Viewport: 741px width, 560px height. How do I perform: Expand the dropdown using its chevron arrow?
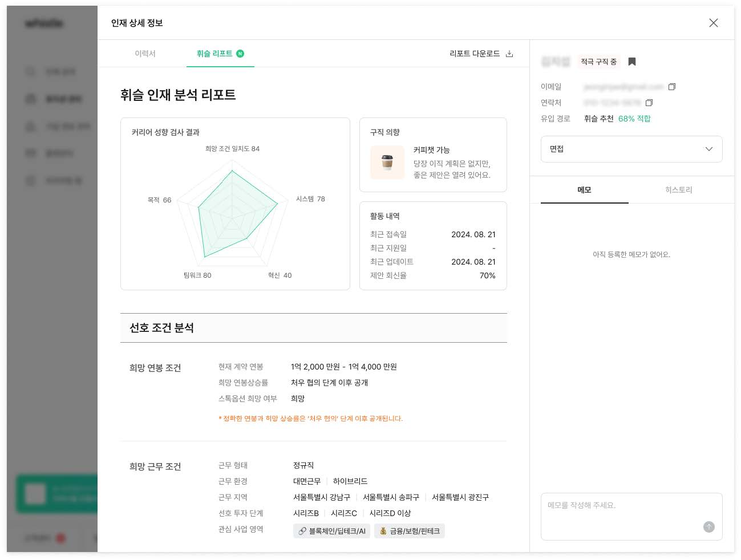[x=709, y=149]
